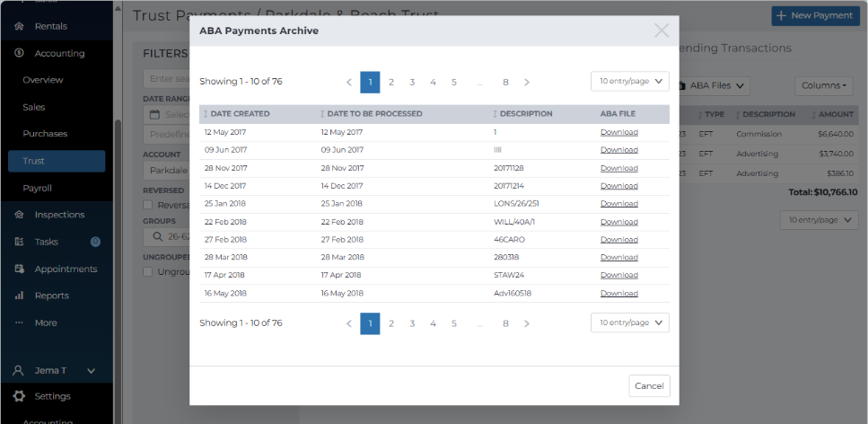The height and width of the screenshot is (424, 868).
Task: Click the Reports bar chart icon
Action: point(19,296)
